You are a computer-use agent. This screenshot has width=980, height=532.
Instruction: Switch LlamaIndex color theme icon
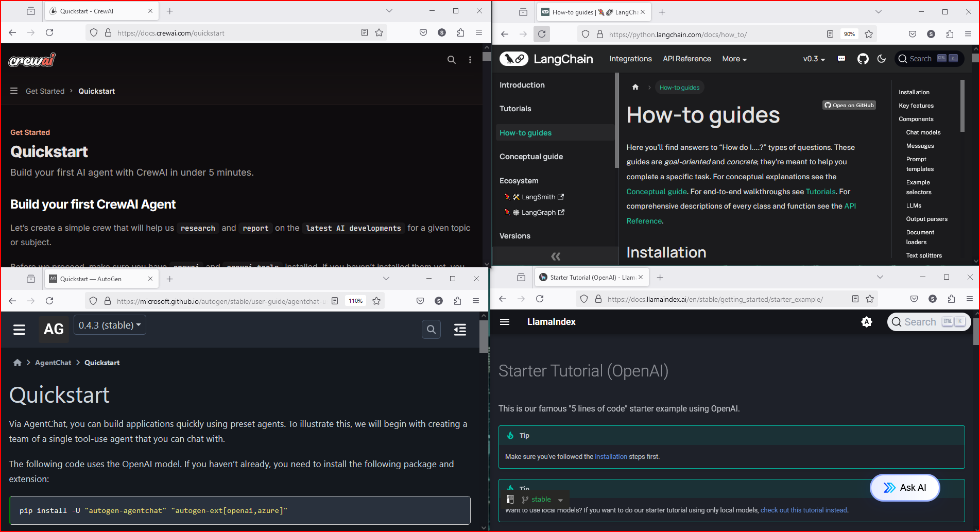click(866, 322)
